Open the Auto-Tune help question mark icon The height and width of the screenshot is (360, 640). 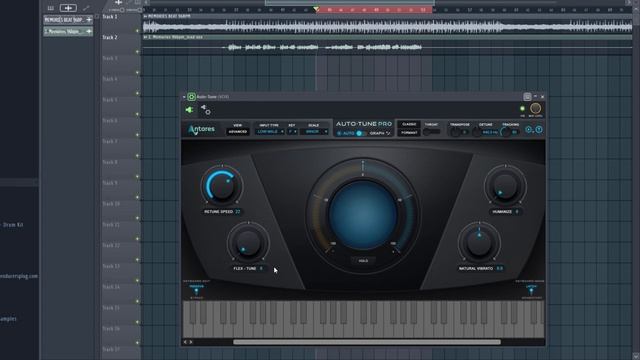[x=539, y=130]
